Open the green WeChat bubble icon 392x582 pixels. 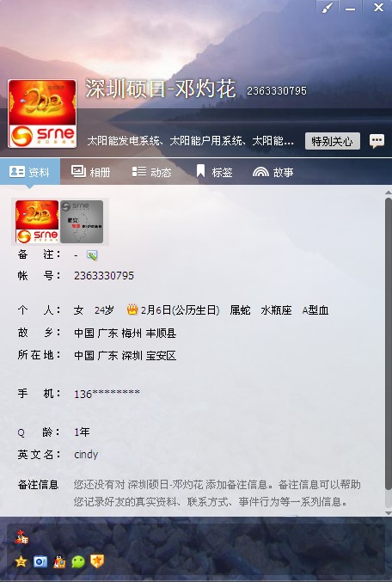pos(78,561)
